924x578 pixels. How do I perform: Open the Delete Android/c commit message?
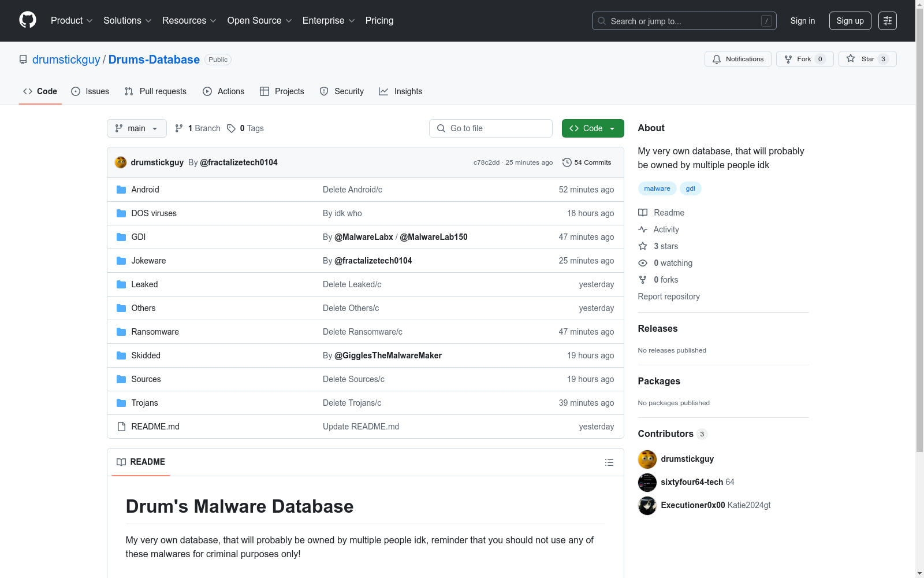[x=352, y=190]
